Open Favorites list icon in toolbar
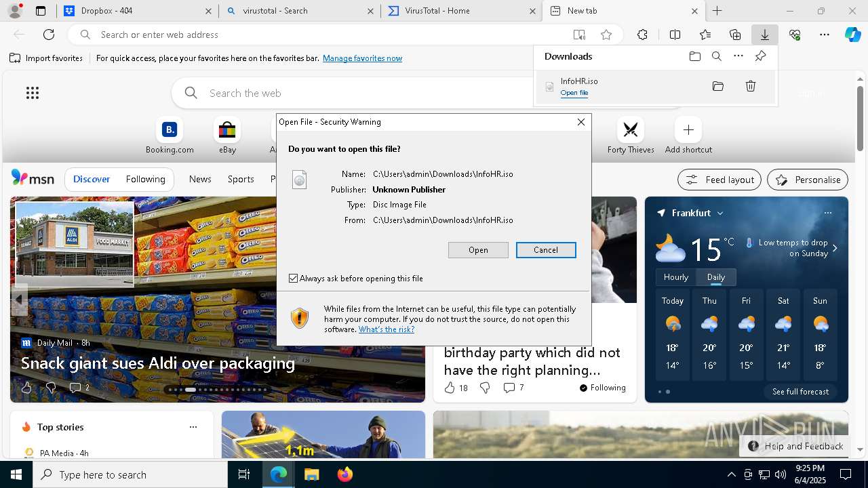 pos(705,35)
